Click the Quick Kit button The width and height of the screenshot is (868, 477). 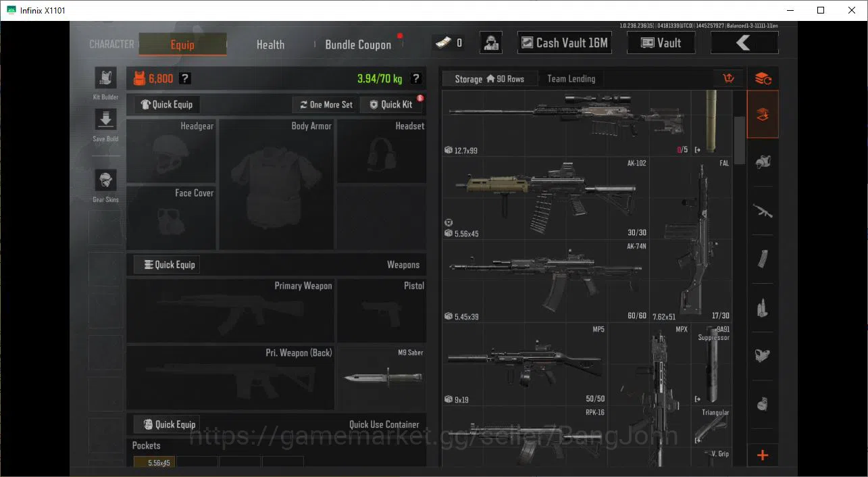click(392, 104)
